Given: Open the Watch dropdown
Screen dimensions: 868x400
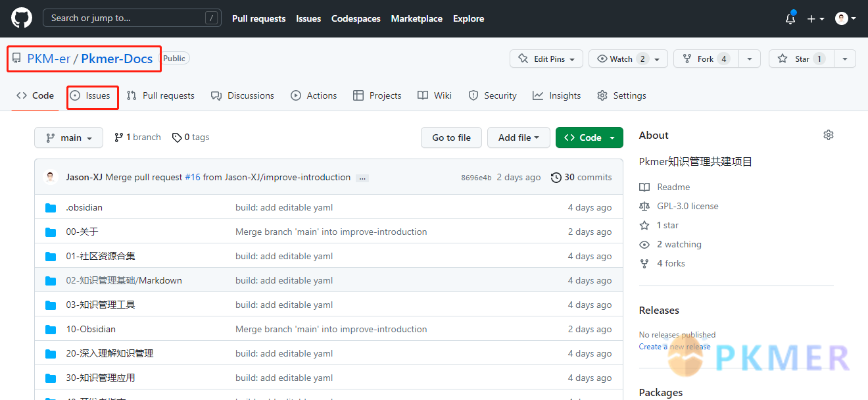Looking at the screenshot, I should (x=628, y=59).
